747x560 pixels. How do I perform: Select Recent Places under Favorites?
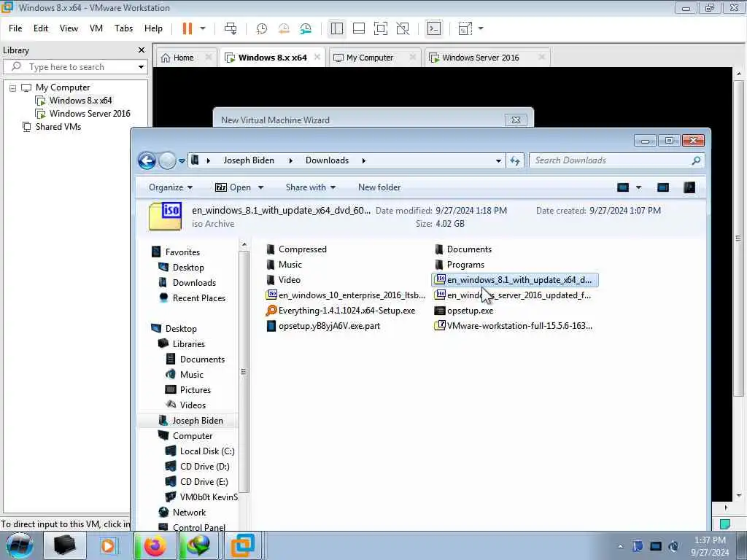click(198, 298)
